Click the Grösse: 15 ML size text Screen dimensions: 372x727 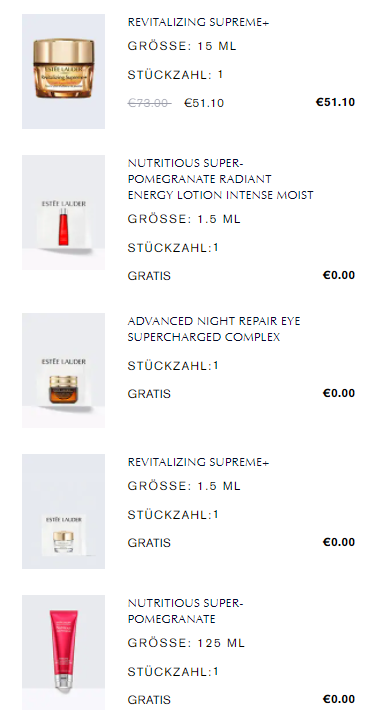(x=182, y=46)
